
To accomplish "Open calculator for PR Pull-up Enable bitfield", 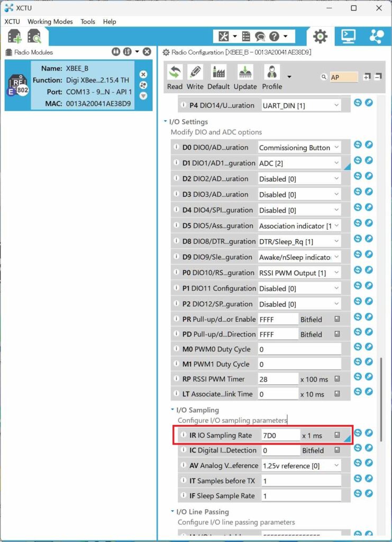I will coord(337,319).
